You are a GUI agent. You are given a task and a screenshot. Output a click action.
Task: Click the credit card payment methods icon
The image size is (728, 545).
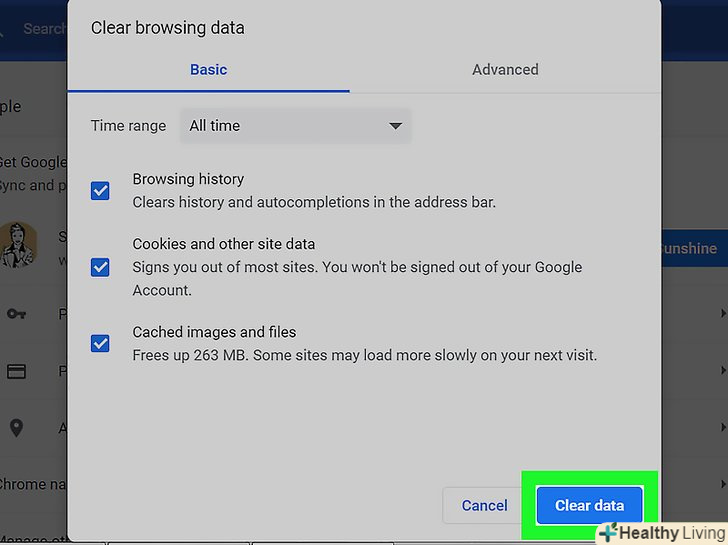coord(16,371)
